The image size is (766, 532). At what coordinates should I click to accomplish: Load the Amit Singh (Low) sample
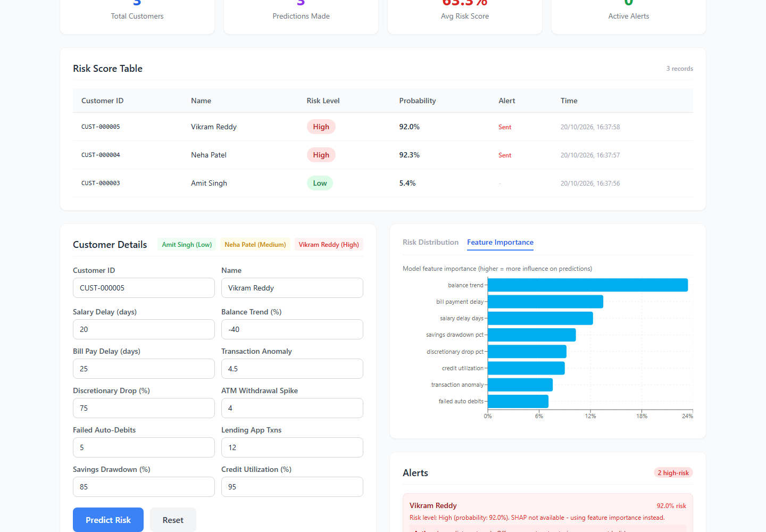187,245
